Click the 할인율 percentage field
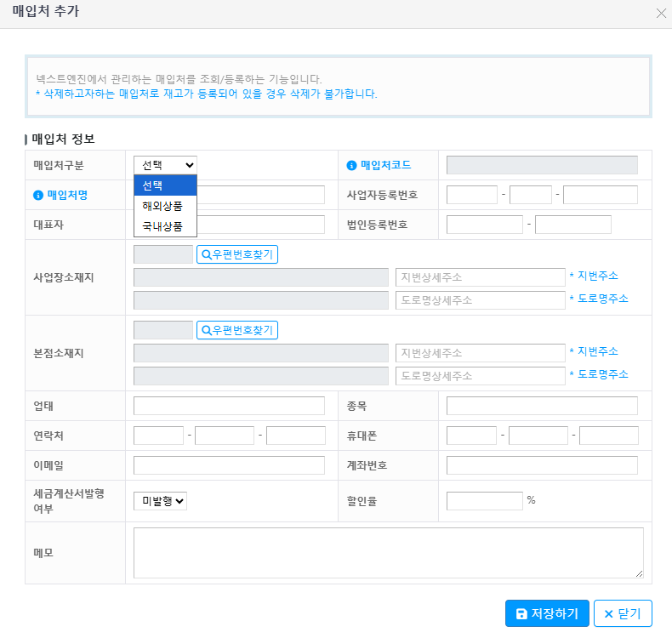The height and width of the screenshot is (638, 672). click(x=484, y=501)
